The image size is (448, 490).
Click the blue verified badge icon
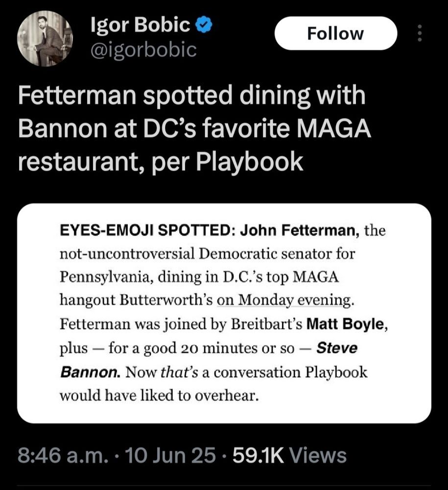[204, 24]
